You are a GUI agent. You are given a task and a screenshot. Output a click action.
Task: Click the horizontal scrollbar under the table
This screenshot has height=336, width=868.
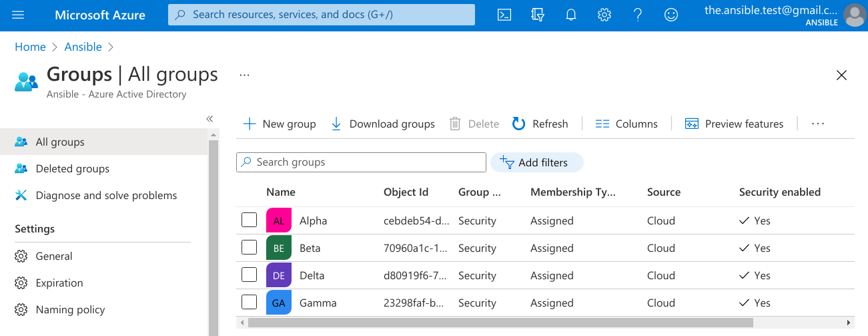500,323
